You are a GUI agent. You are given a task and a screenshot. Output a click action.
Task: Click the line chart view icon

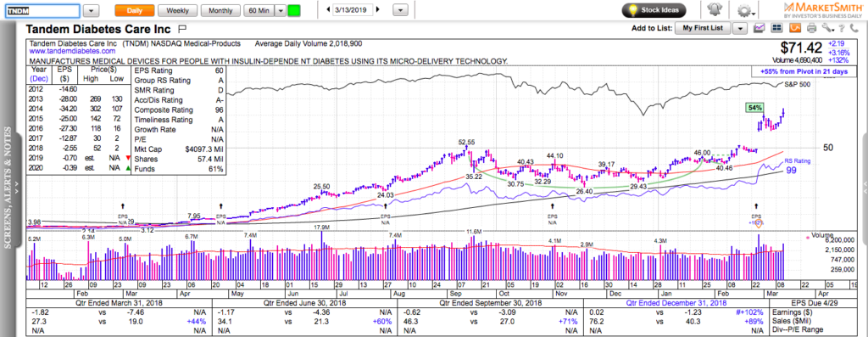[759, 28]
